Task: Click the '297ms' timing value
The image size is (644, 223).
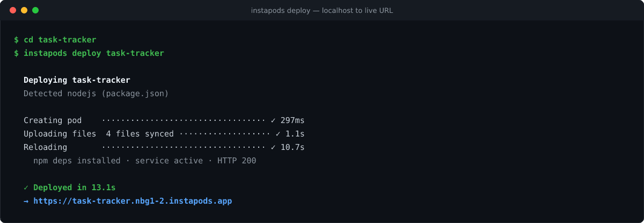Action: 292,120
